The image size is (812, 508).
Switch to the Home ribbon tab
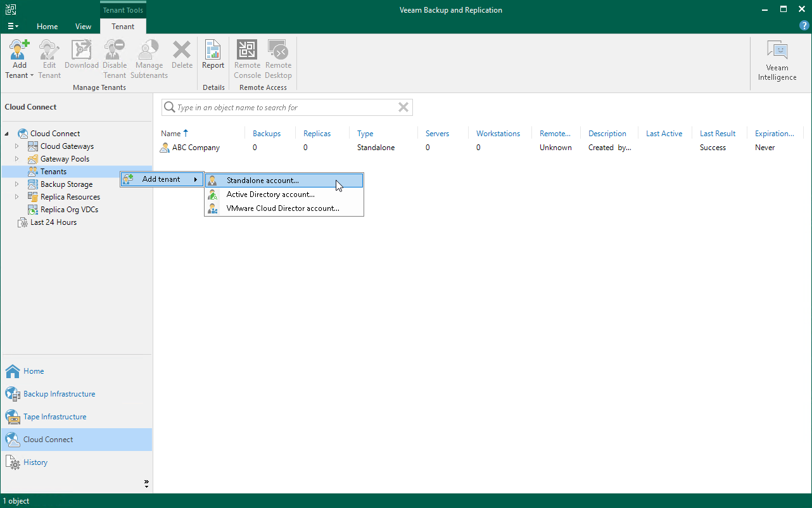coord(47,26)
